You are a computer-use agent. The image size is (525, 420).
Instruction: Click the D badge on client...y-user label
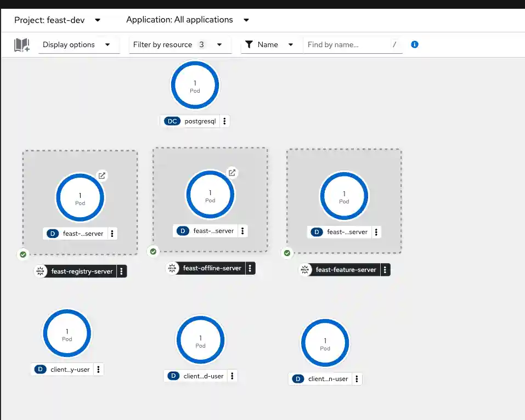[x=41, y=369]
